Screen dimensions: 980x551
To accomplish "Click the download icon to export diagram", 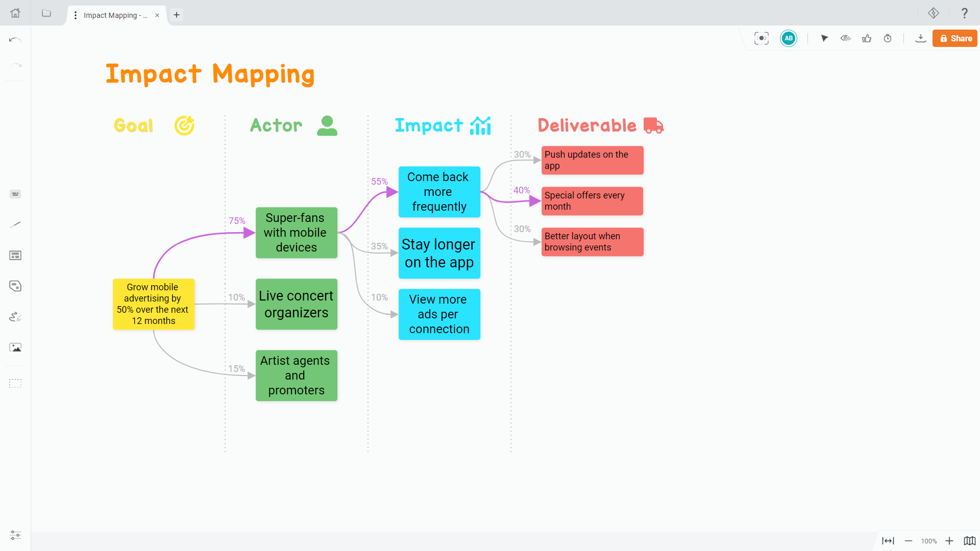I will [x=919, y=38].
